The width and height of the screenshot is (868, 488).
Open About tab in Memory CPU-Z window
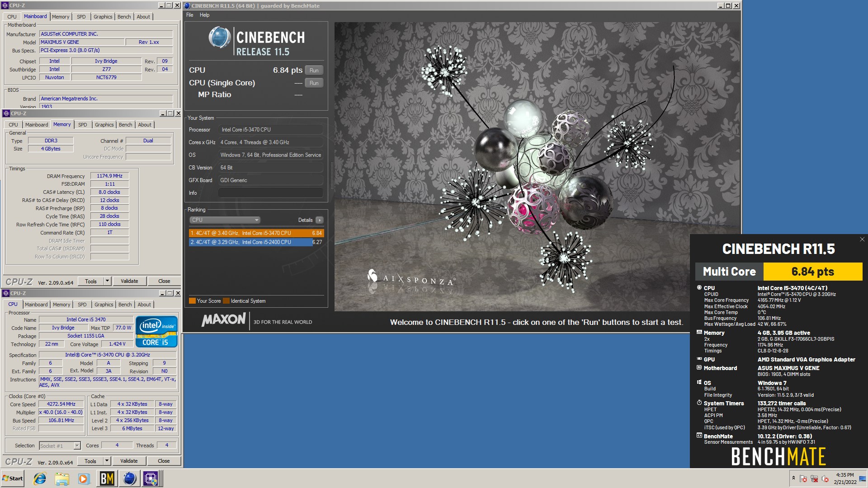point(145,125)
